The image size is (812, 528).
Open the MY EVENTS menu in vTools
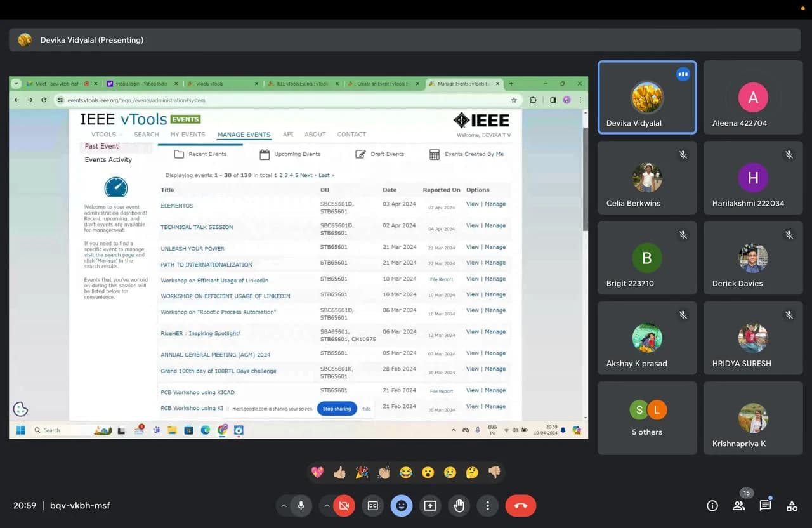(x=187, y=135)
